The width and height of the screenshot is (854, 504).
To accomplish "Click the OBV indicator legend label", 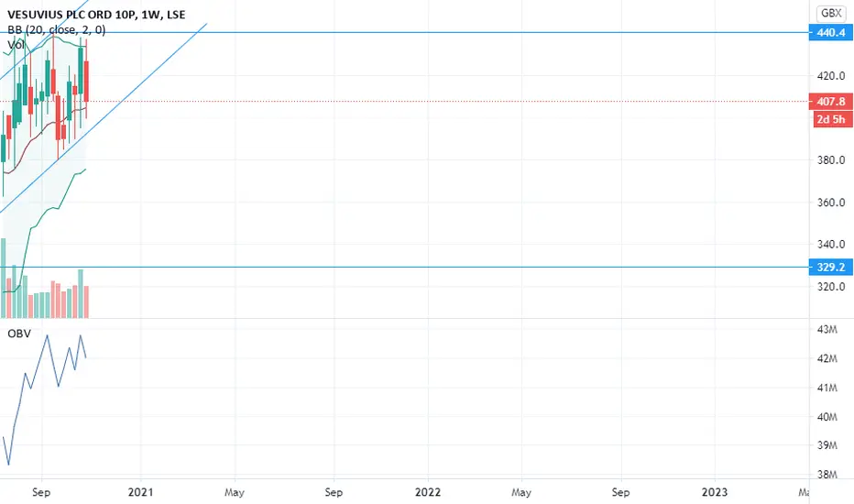I will 19,334.
